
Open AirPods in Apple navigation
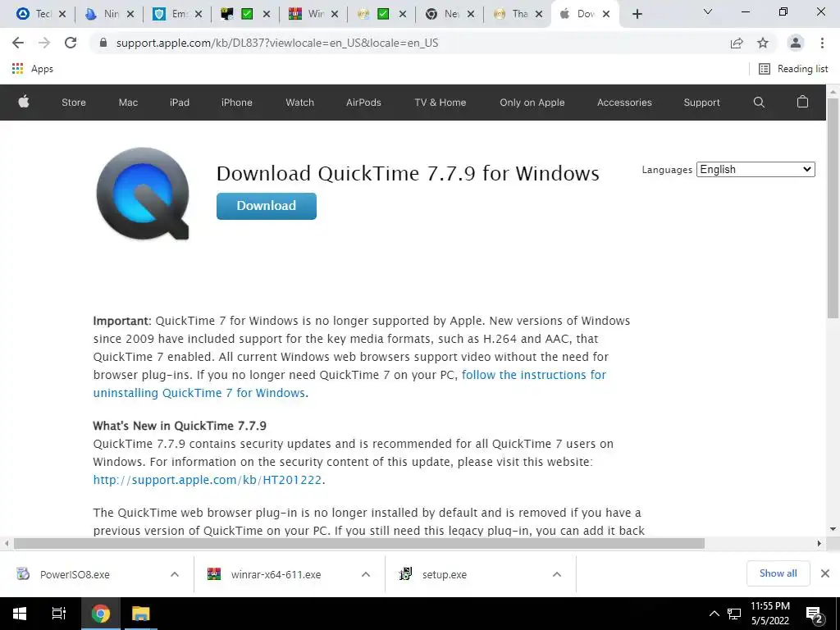click(x=363, y=103)
